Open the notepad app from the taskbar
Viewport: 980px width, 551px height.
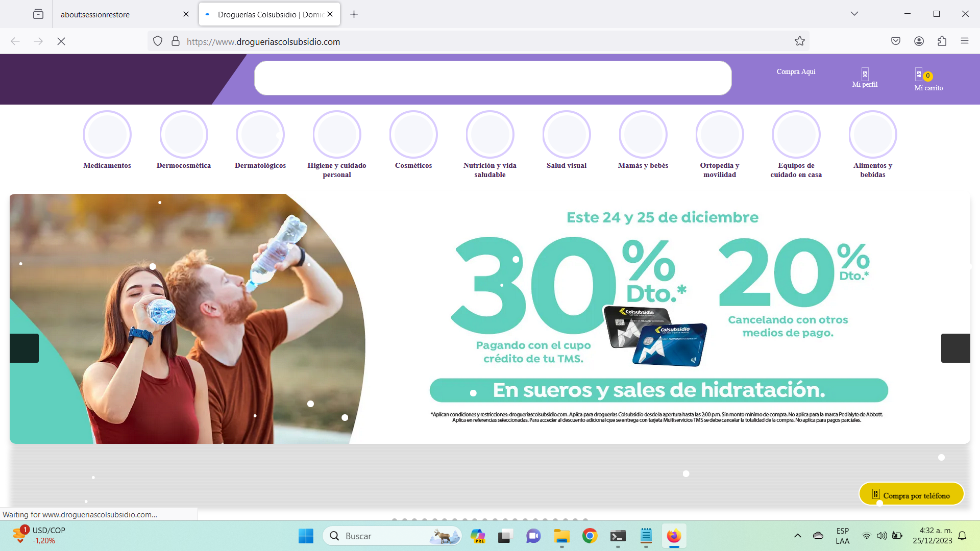click(646, 536)
